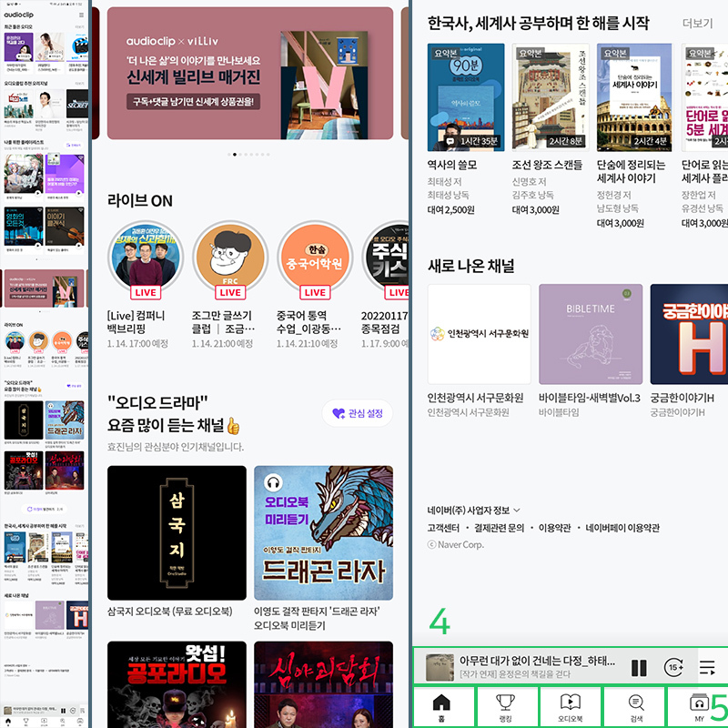Open 삼국지 audiobook card
728x728 pixels.
click(177, 533)
